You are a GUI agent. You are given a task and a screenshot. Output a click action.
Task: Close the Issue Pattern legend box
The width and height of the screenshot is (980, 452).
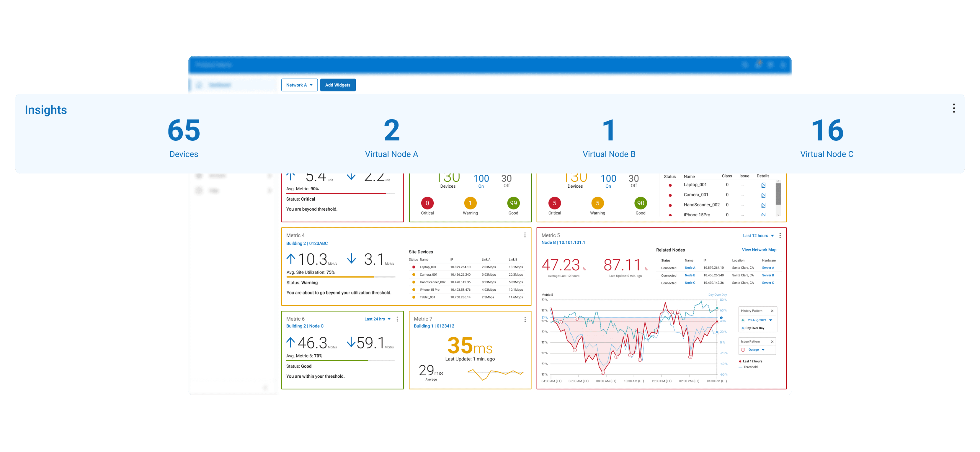coord(772,342)
